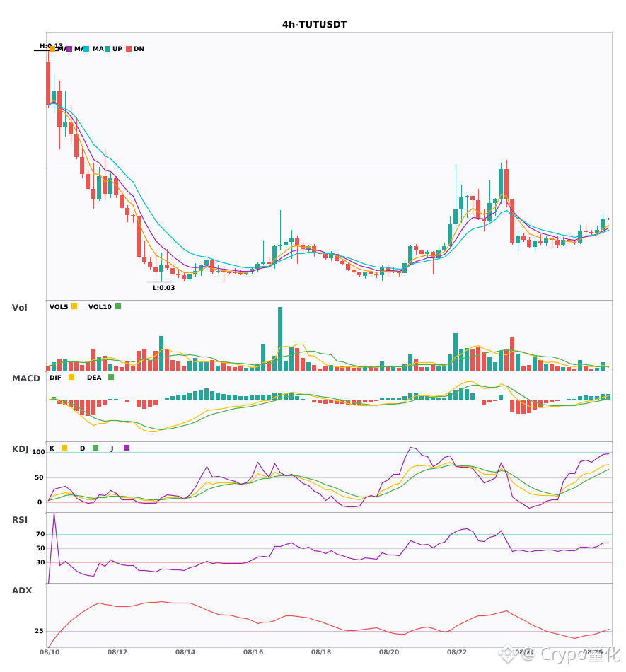Click the DN legend label text
The width and height of the screenshot is (626, 672).
point(139,49)
